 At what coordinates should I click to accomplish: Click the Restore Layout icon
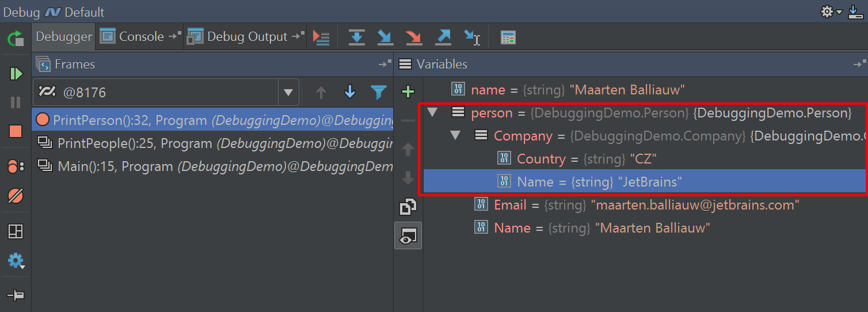(16, 232)
